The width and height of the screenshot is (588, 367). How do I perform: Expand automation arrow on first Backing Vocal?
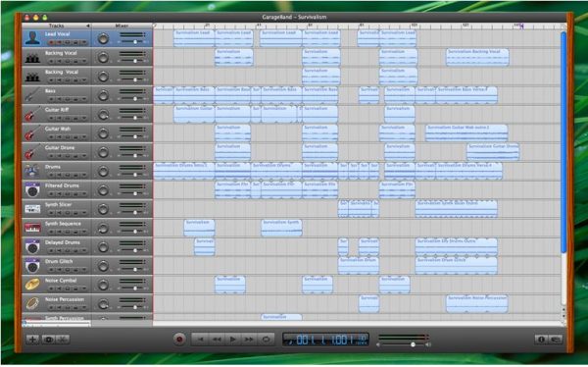[84, 61]
